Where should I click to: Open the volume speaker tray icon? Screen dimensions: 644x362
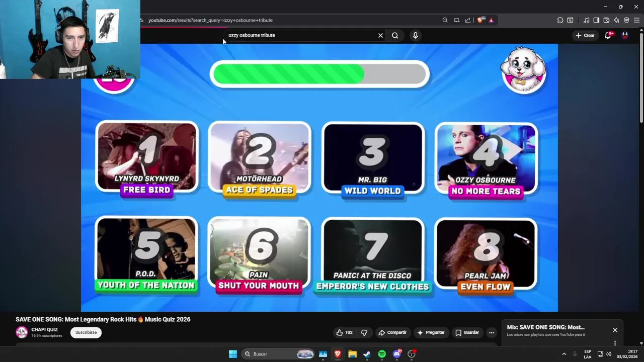(x=608, y=354)
